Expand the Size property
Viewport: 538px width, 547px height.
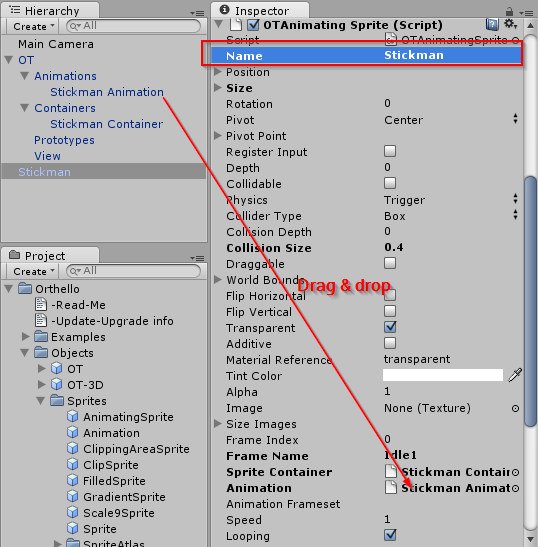pyautogui.click(x=218, y=88)
